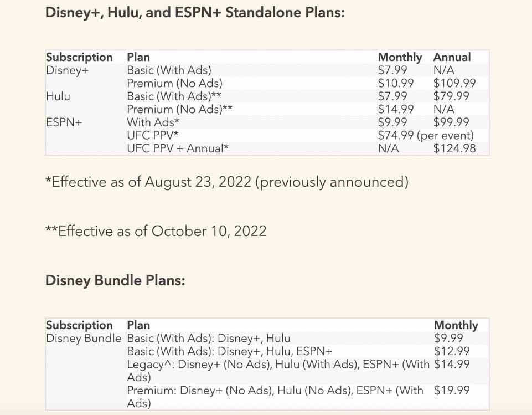Click the ESPN+ subscription cell

click(64, 122)
